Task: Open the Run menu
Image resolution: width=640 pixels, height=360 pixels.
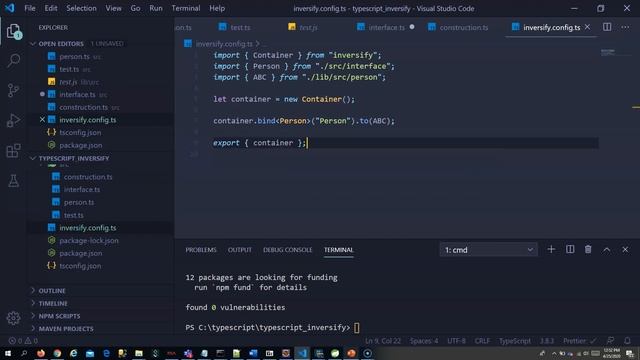Action: [x=156, y=8]
